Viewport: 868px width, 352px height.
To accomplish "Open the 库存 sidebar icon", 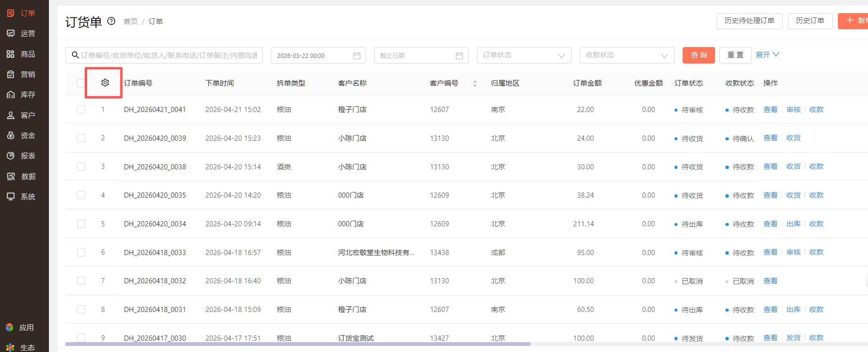I will [10, 95].
